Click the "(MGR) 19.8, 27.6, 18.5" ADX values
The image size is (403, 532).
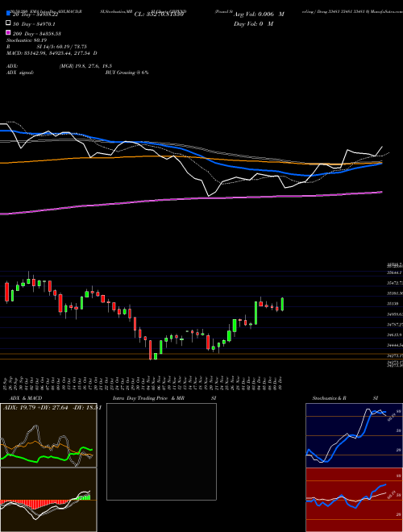coord(85,66)
